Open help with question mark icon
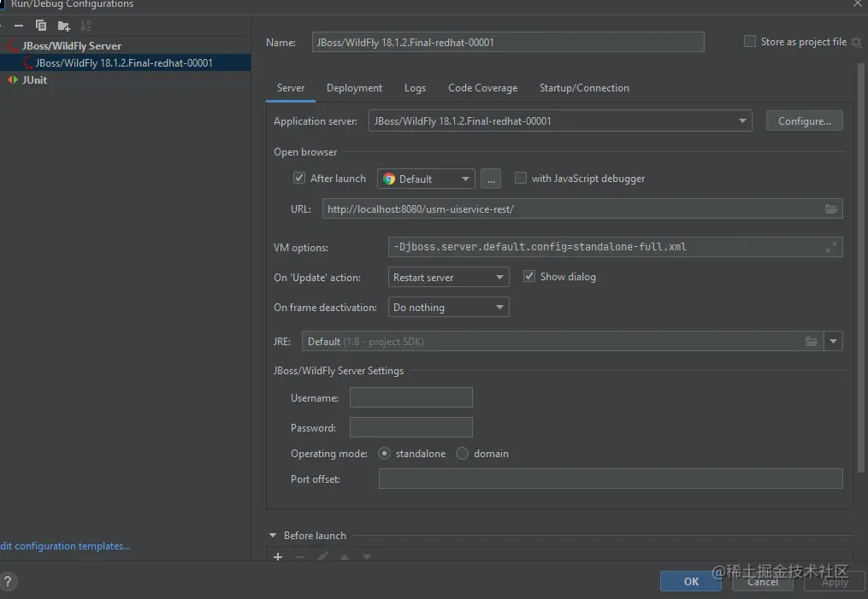 [x=8, y=581]
